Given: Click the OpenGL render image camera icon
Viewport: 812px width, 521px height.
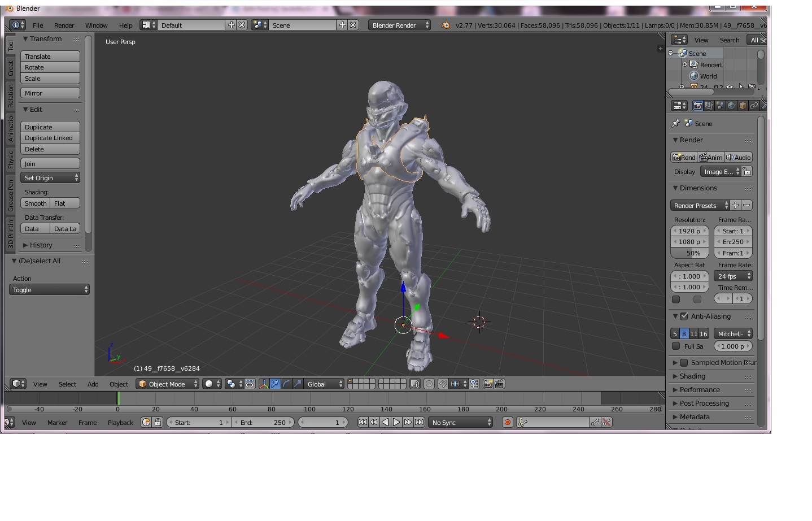Looking at the screenshot, I should tap(488, 384).
